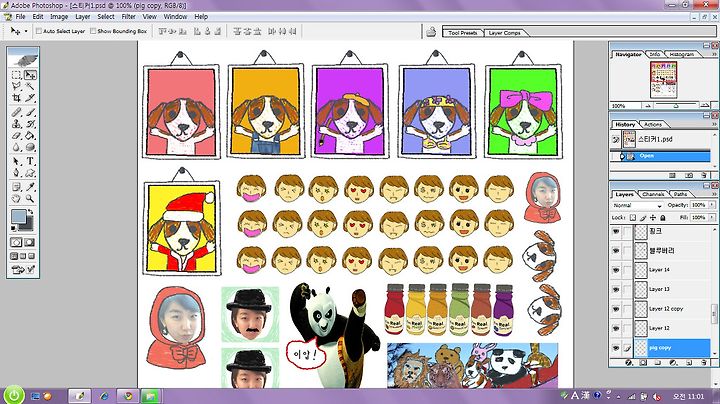Screen dimensions: 720x404
Task: Select the Crop tool
Action: point(17,98)
